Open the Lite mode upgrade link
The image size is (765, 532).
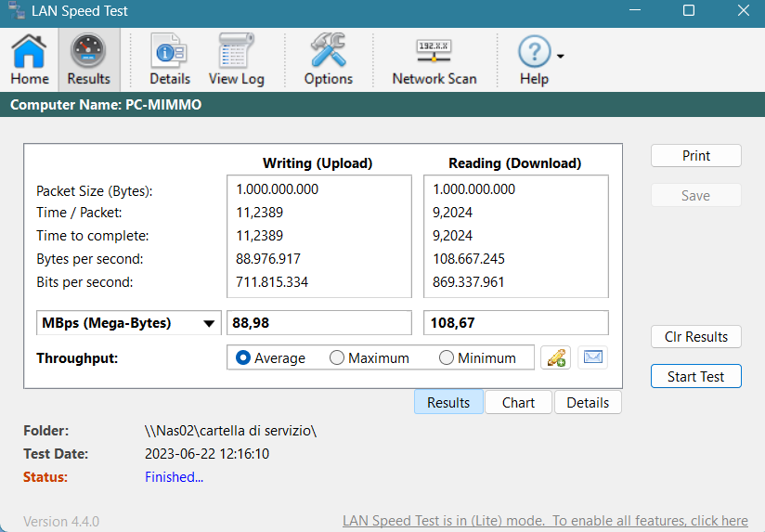coord(545,521)
